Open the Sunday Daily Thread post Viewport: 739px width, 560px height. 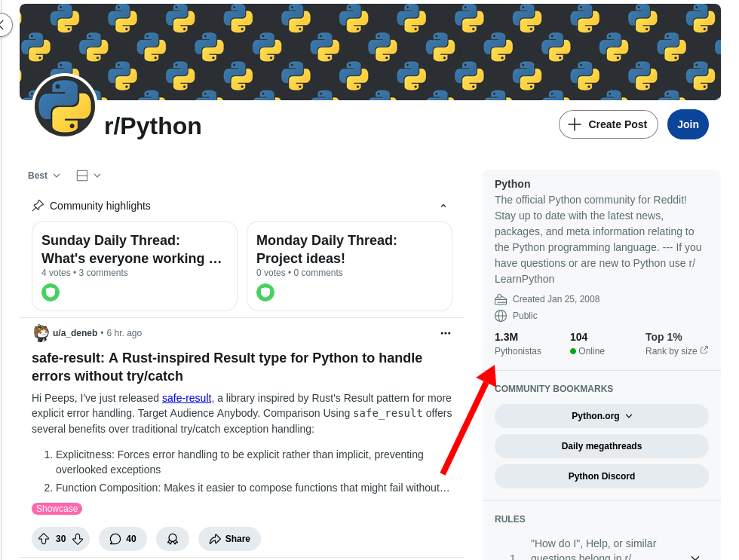click(133, 249)
